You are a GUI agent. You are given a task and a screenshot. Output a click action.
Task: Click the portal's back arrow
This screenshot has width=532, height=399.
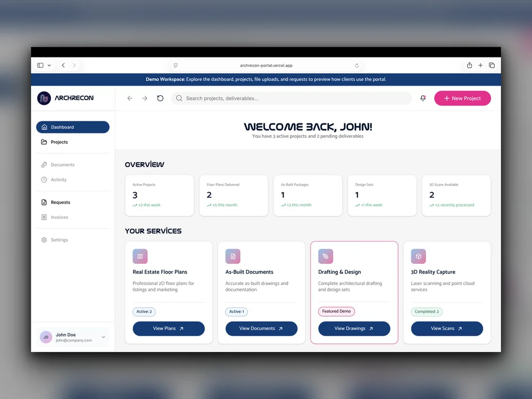(x=130, y=98)
